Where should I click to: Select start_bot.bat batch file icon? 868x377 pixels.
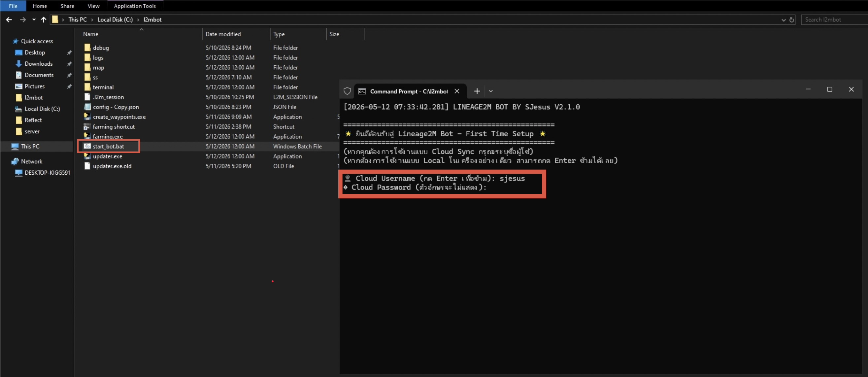pos(87,146)
